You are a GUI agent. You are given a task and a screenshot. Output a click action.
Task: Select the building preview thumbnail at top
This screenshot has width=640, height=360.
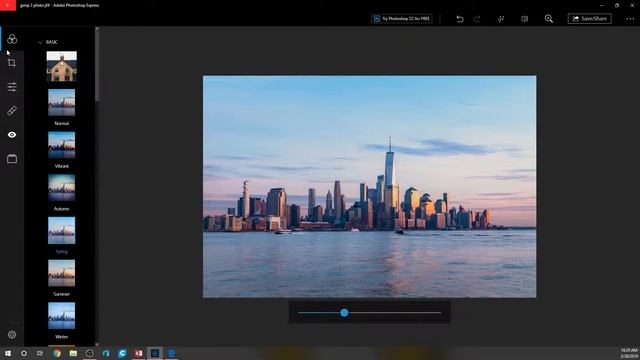pos(62,66)
